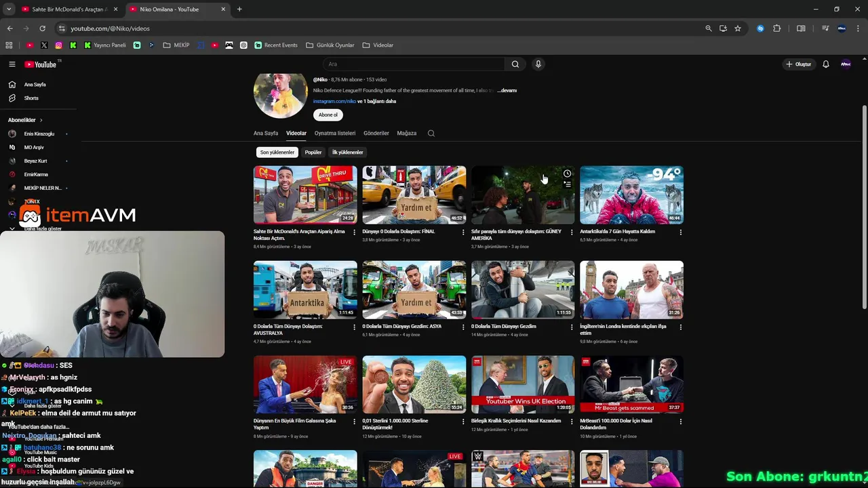
Task: Expand channel description with ...devamı
Action: 508,90
